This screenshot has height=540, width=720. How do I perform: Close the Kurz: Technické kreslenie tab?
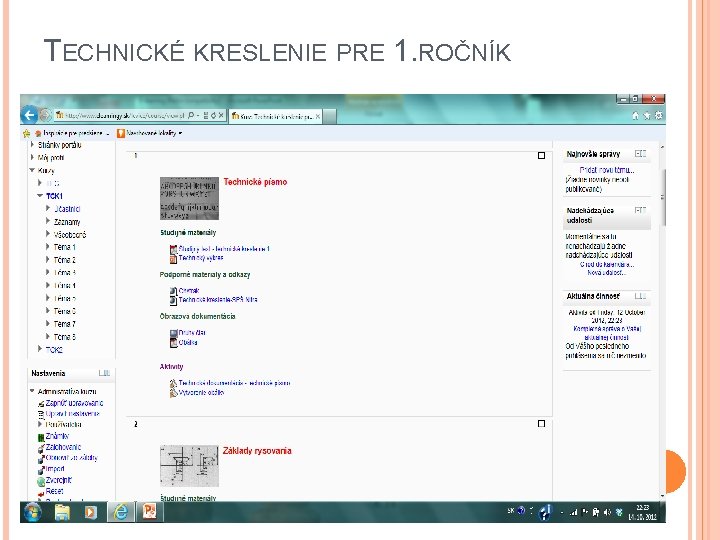click(x=317, y=117)
